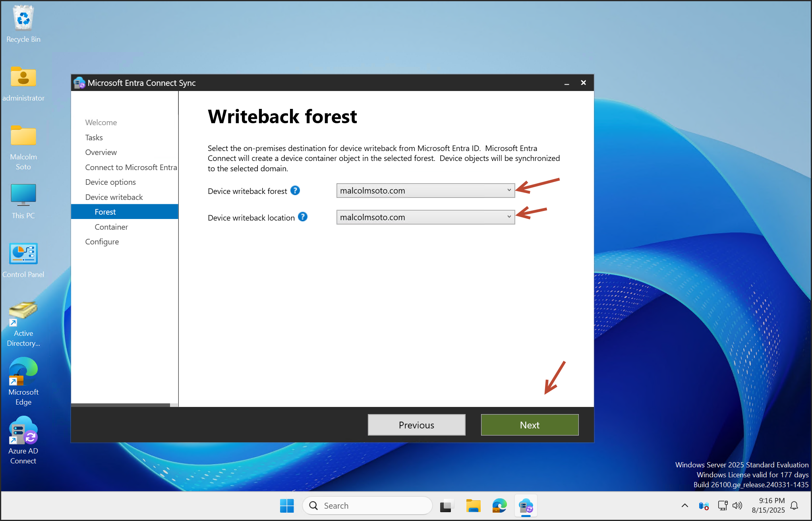Click the green Next button
The width and height of the screenshot is (812, 521).
(529, 425)
